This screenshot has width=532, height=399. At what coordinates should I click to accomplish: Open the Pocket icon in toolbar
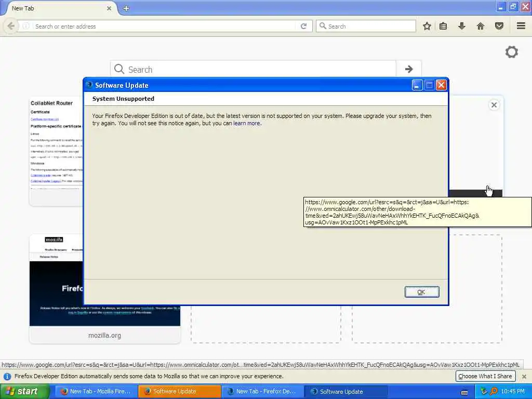[499, 26]
